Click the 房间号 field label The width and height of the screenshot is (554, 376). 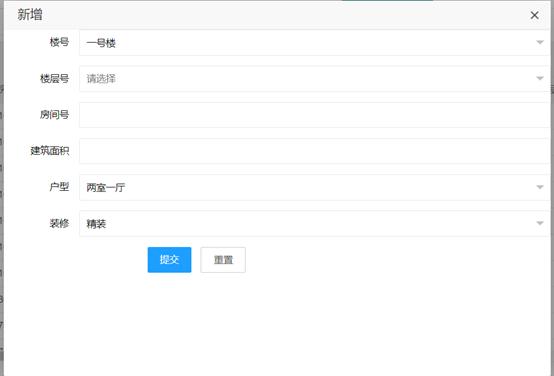coord(54,114)
